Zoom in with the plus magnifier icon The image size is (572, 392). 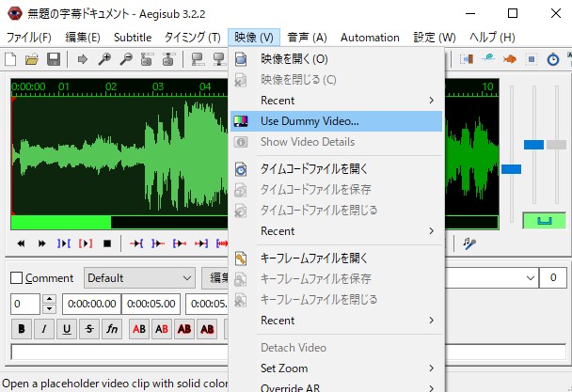(x=104, y=59)
